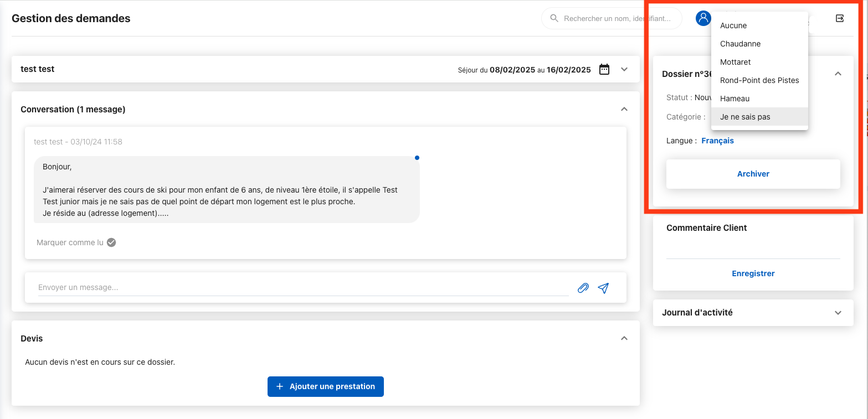Collapse the Devis section

click(x=624, y=338)
